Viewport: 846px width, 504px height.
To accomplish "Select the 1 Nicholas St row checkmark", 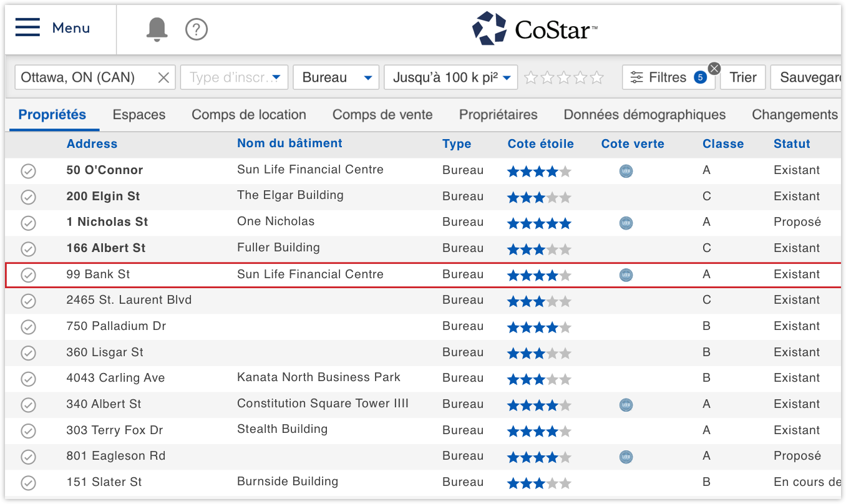I will [x=28, y=223].
